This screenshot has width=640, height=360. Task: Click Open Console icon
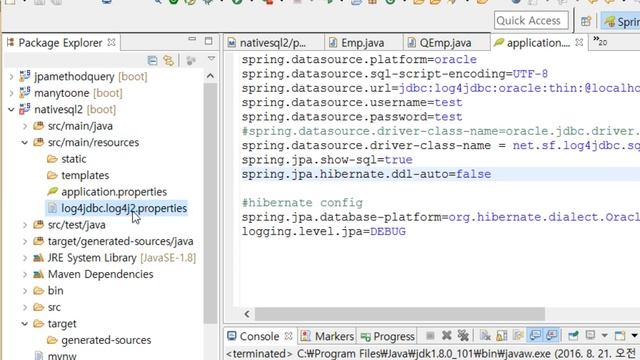coord(620,336)
